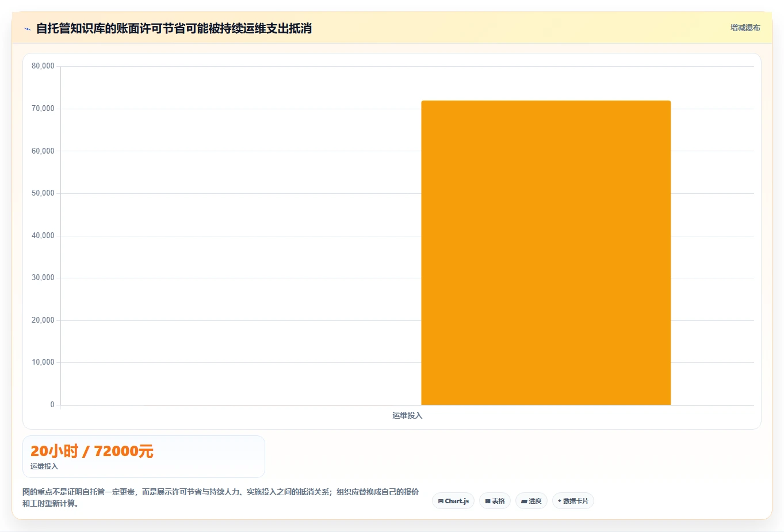Click the 增减瀑布 label in header
784x532 pixels.
(745, 28)
